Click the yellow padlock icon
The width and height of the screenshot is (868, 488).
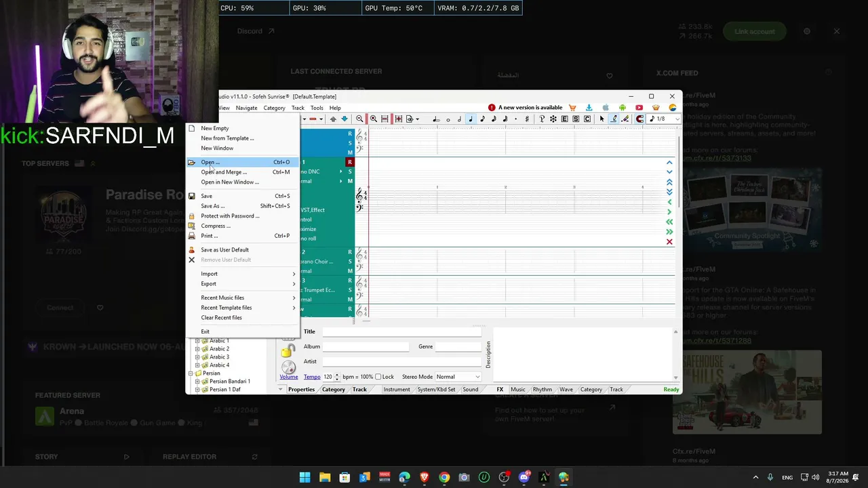tap(288, 350)
